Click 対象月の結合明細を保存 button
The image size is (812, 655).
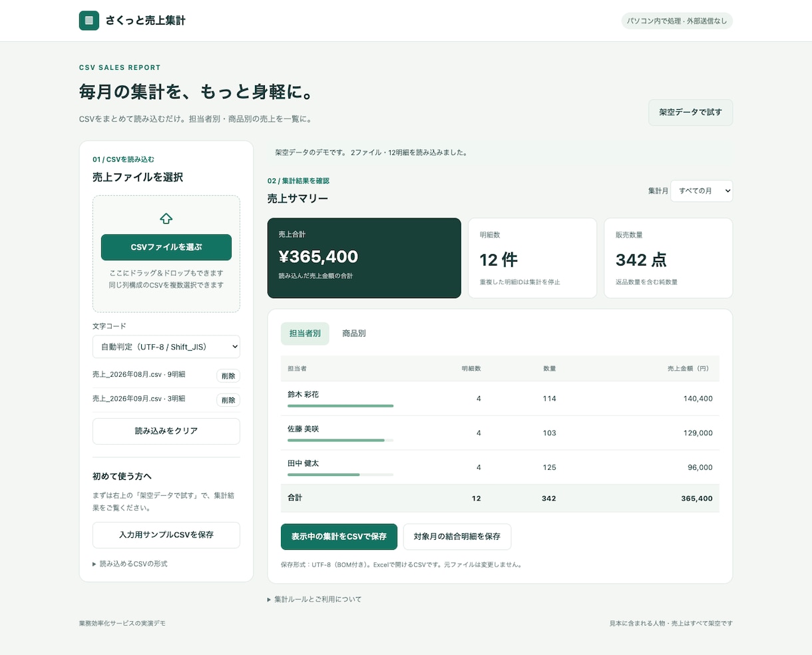coord(457,537)
